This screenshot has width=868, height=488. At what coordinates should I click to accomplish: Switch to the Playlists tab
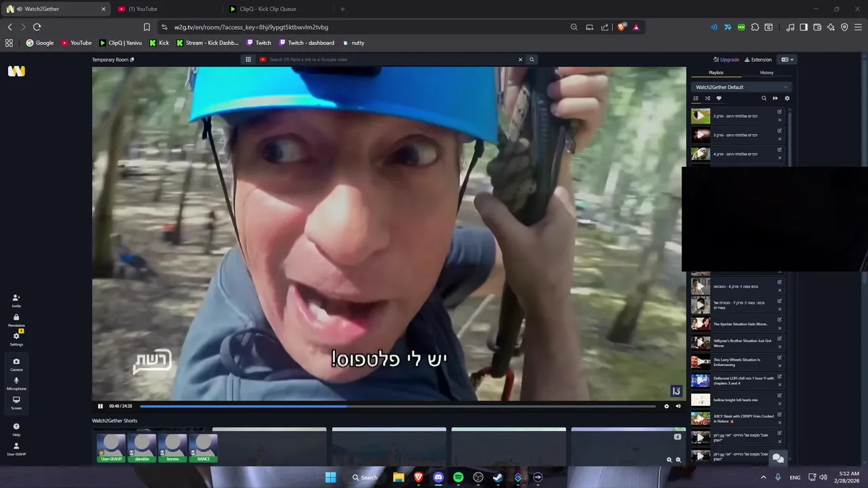[716, 73]
